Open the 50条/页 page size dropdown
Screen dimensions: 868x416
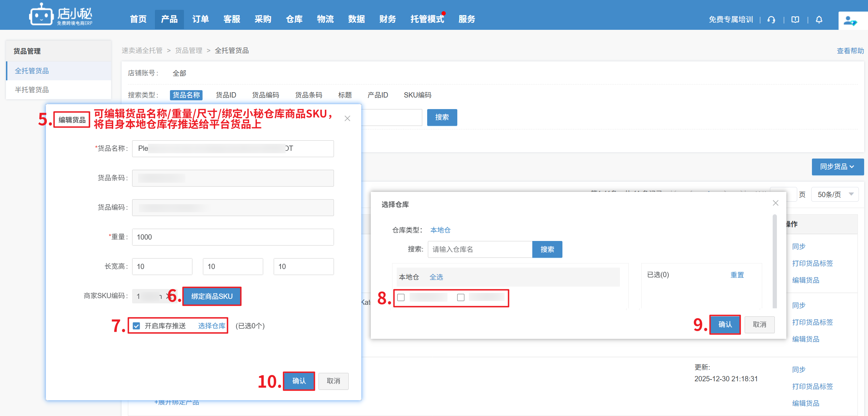tap(835, 194)
